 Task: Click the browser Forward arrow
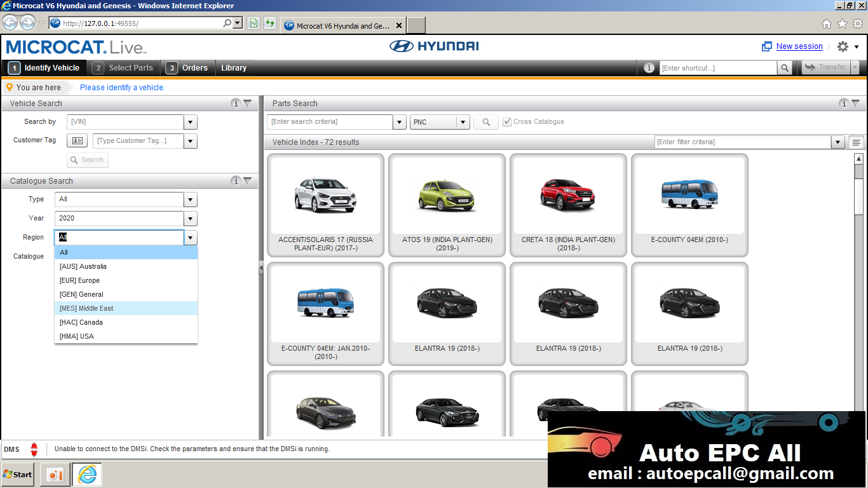pyautogui.click(x=27, y=24)
